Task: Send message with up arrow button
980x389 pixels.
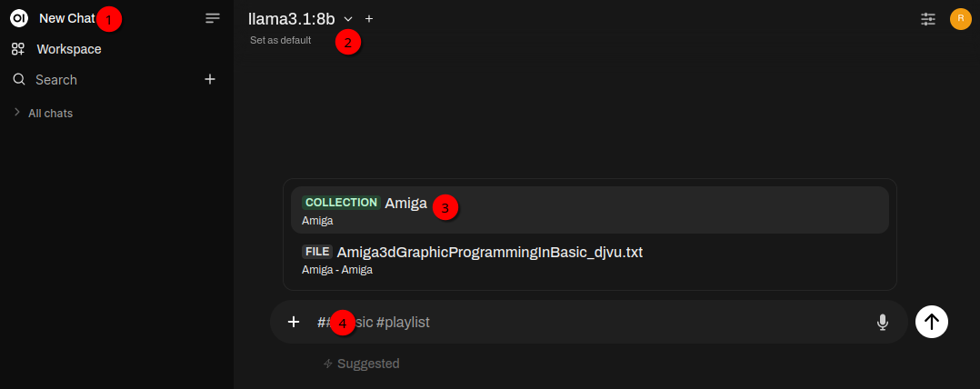Action: click(x=932, y=321)
